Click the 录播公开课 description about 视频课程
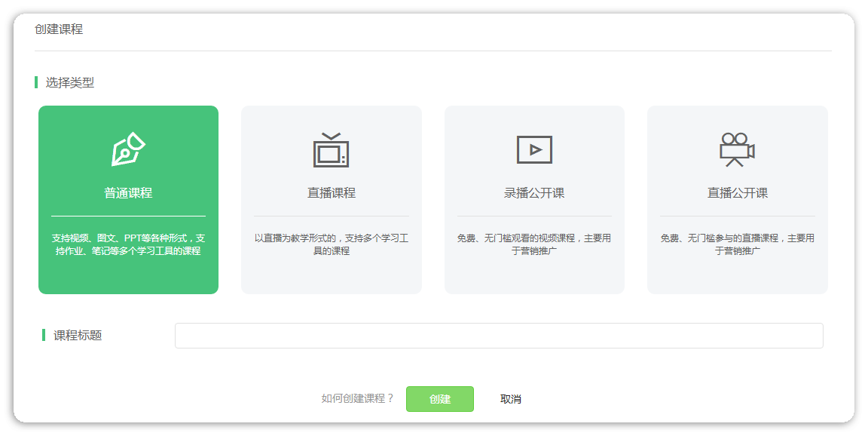The height and width of the screenshot is (436, 868). [x=534, y=244]
